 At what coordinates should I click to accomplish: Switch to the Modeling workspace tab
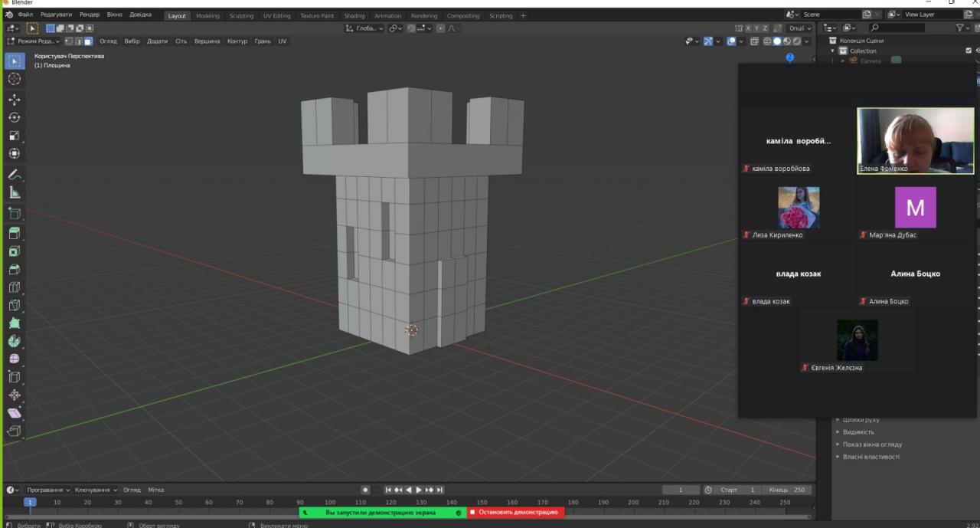tap(207, 15)
